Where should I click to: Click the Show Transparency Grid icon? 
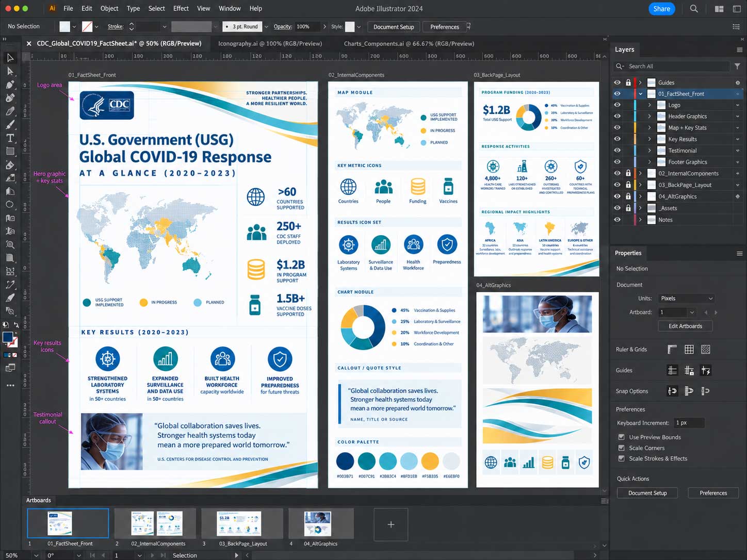pyautogui.click(x=706, y=350)
